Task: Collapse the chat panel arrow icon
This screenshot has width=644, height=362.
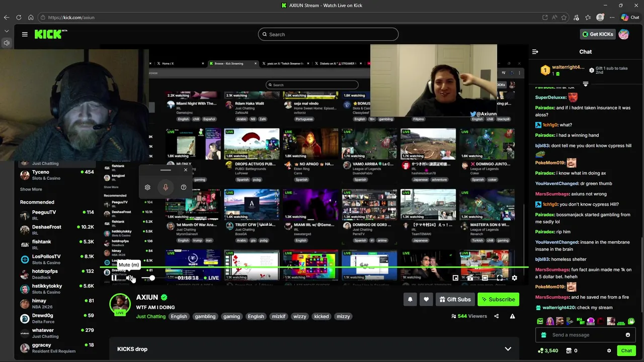Action: [x=535, y=52]
